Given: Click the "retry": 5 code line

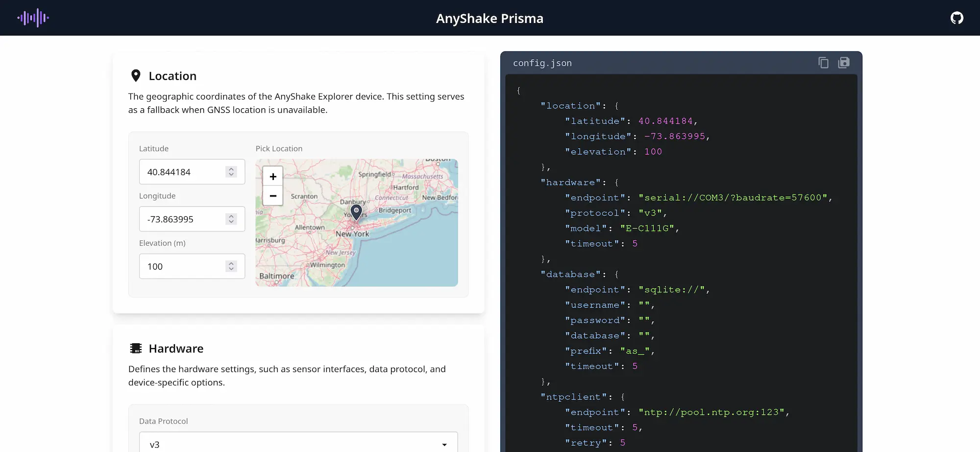Looking at the screenshot, I should 595,443.
